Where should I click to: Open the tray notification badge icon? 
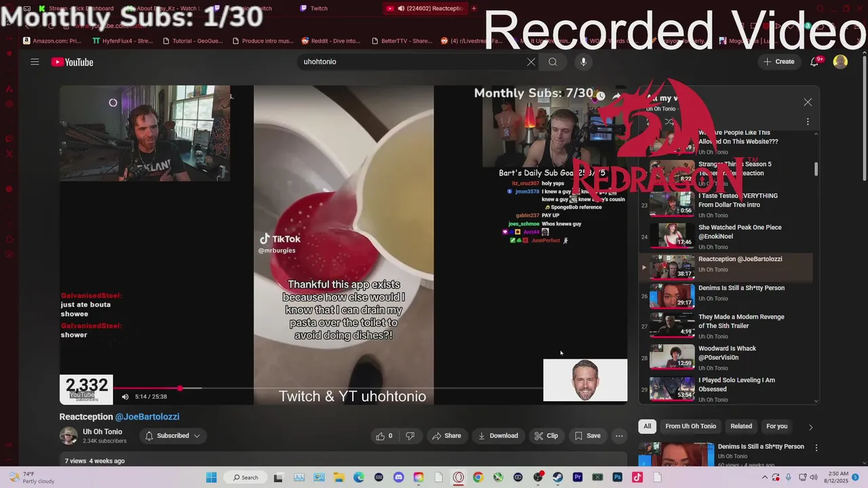point(856,477)
